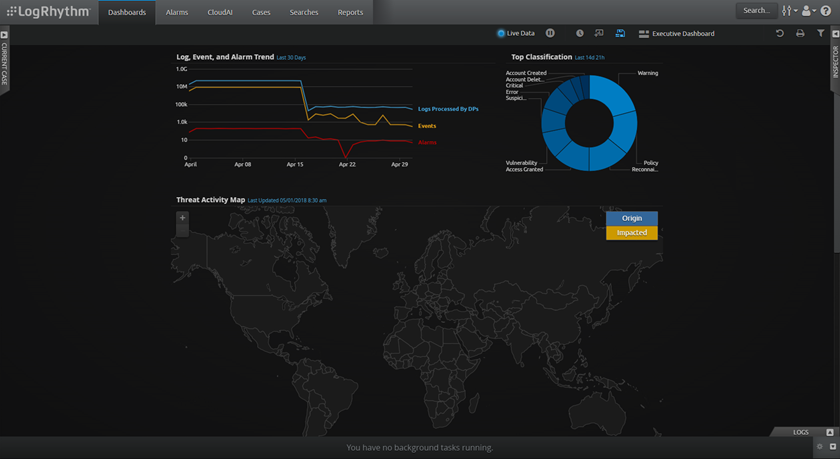Refresh the dashboard with the reload icon

pos(780,34)
